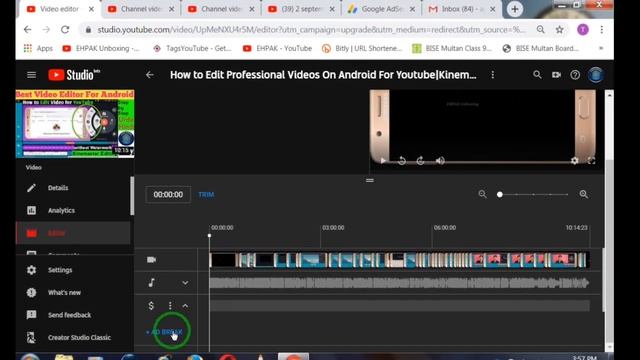This screenshot has height=360, width=640.
Task: Open the help question-mark icon
Action: coord(575,75)
